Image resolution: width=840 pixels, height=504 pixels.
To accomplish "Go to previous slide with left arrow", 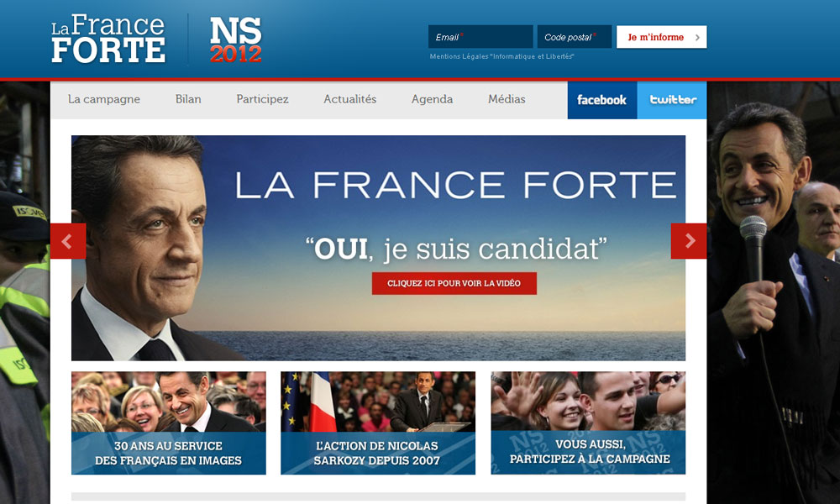I will click(x=68, y=241).
